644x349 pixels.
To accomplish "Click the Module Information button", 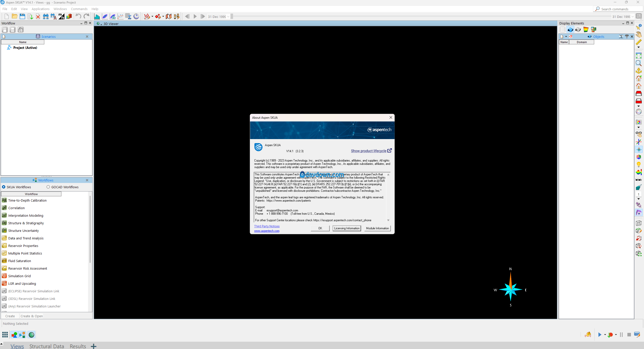I will click(377, 228).
